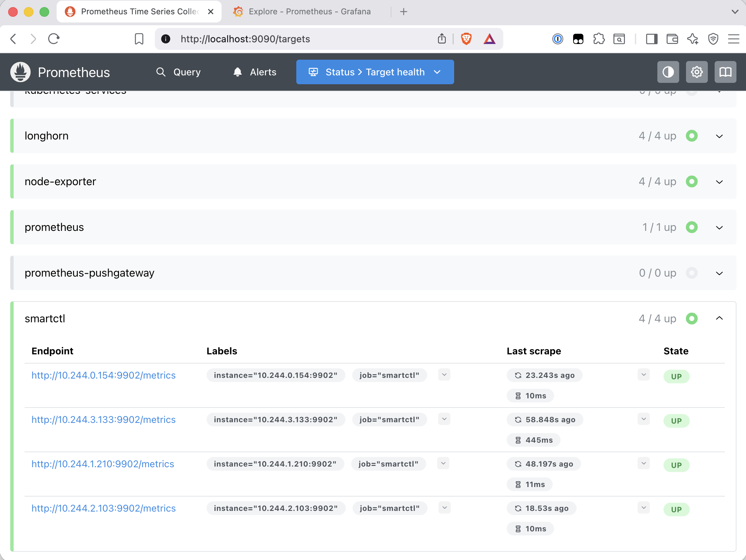Expand scrape details next to 18.53s ago
This screenshot has width=746, height=560.
(x=644, y=508)
